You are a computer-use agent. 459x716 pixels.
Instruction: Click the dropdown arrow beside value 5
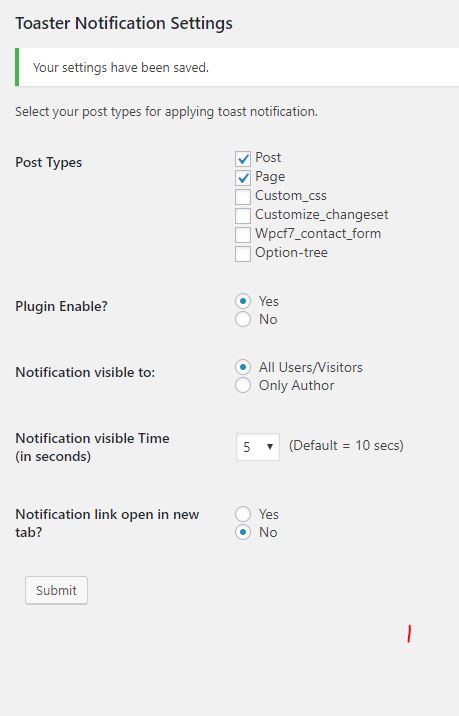(270, 447)
